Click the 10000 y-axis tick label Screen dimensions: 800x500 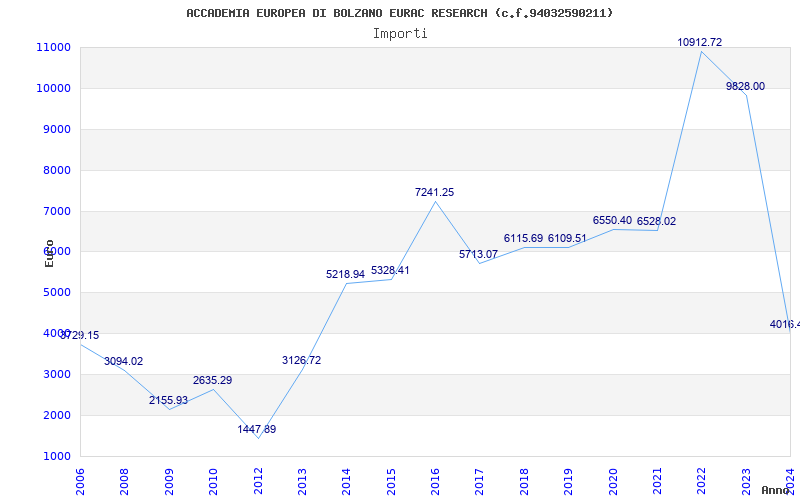[x=53, y=88]
